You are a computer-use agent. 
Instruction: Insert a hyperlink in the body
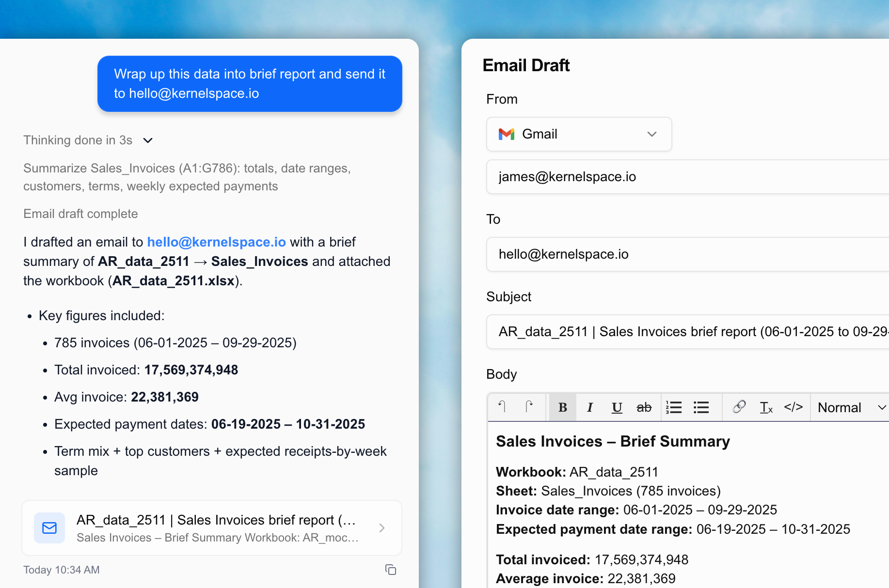(x=739, y=407)
